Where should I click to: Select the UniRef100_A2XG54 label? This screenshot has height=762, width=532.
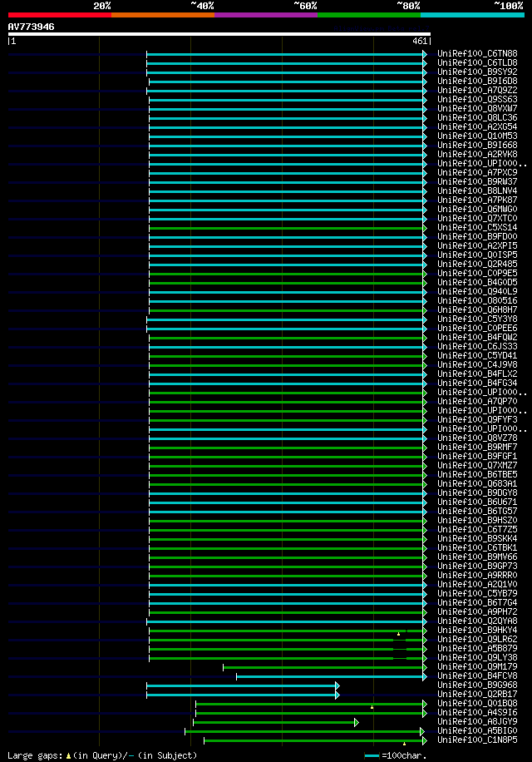tap(477, 126)
